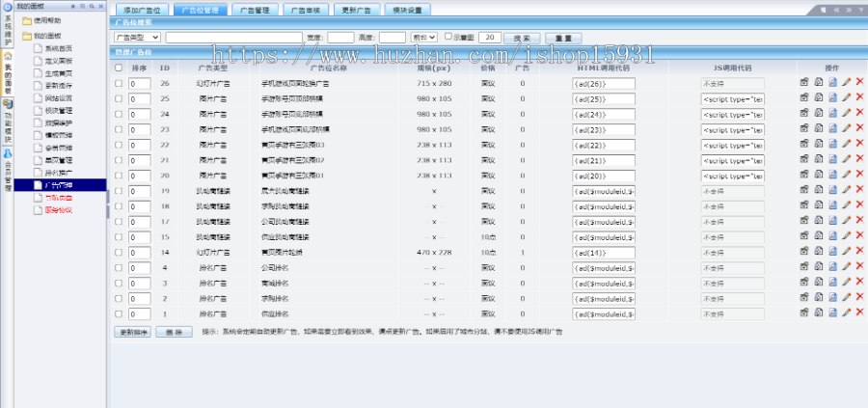The height and width of the screenshot is (408, 868).
Task: Click the JS code field for ID 25
Action: (x=732, y=99)
